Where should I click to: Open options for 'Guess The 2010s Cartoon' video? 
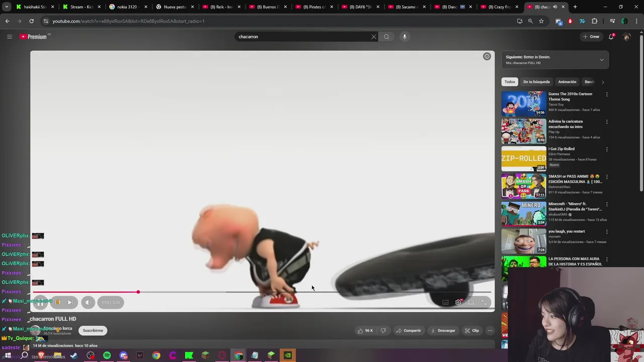(x=607, y=95)
